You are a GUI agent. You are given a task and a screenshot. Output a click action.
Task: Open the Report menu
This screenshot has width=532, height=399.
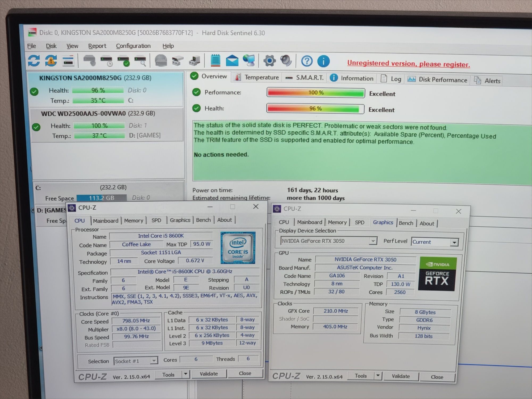pos(97,46)
